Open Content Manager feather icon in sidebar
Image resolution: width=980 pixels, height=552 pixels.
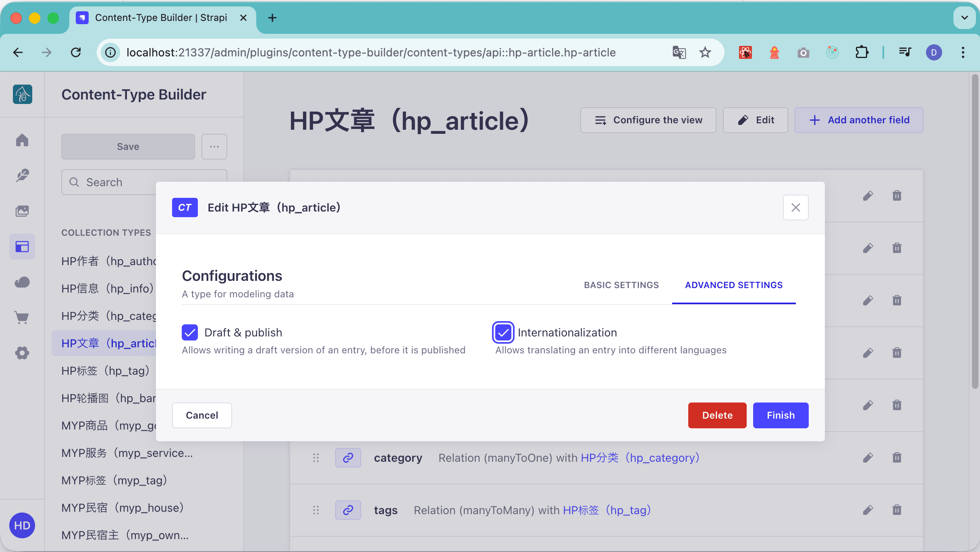(22, 175)
